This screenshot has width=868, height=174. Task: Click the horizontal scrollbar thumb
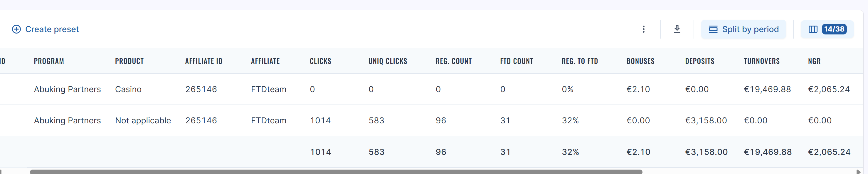tap(336, 172)
